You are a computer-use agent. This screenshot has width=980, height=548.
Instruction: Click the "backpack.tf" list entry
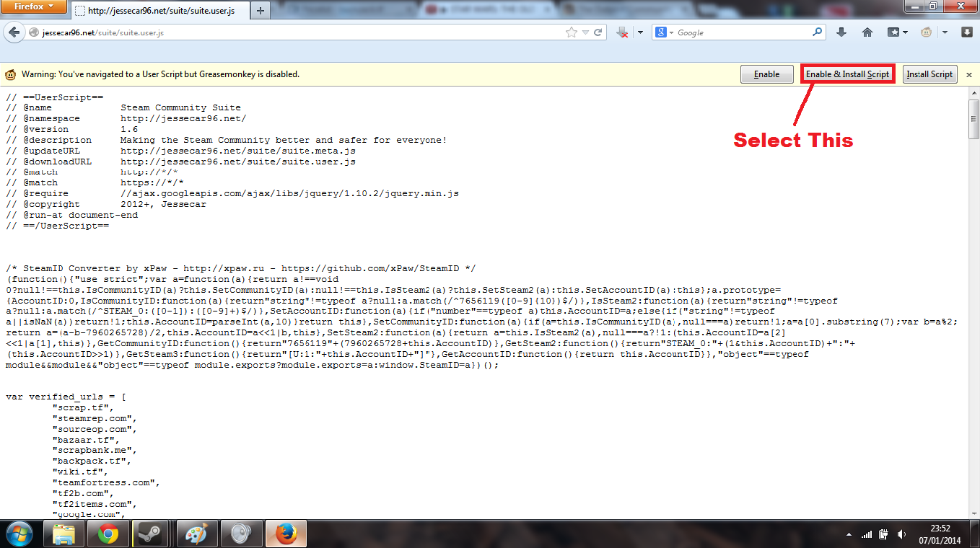pos(92,461)
